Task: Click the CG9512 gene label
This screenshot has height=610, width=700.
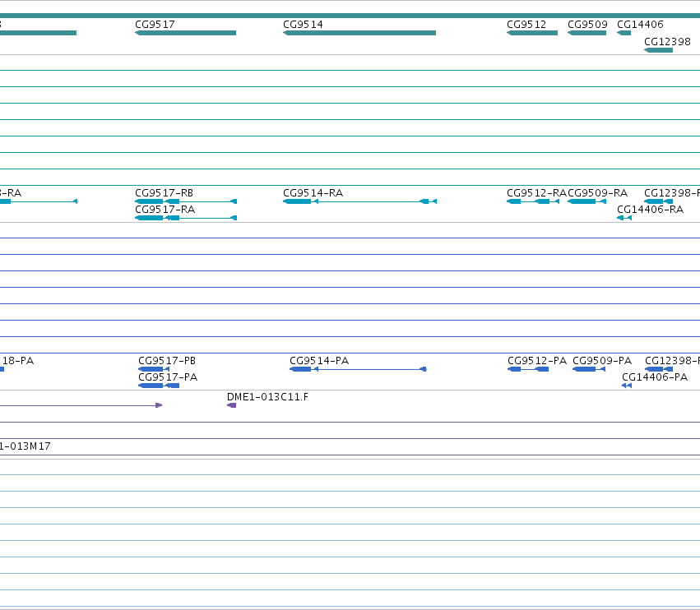Action: tap(526, 25)
